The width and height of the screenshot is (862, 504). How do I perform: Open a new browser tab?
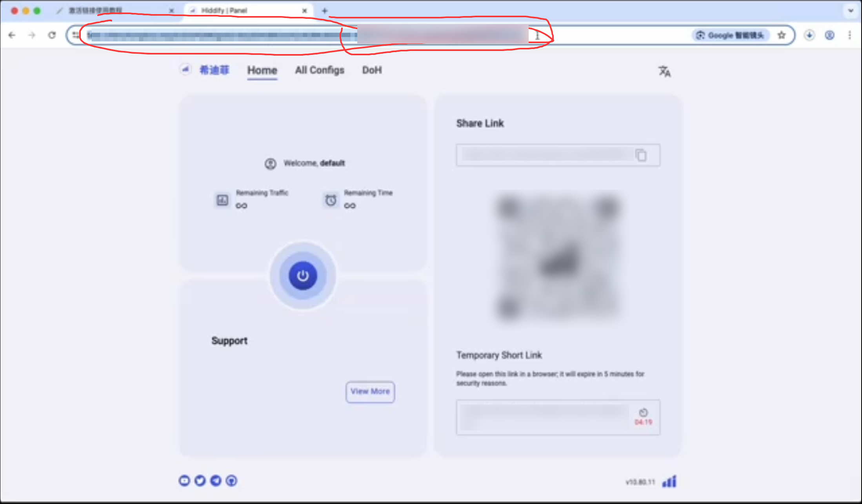point(324,11)
